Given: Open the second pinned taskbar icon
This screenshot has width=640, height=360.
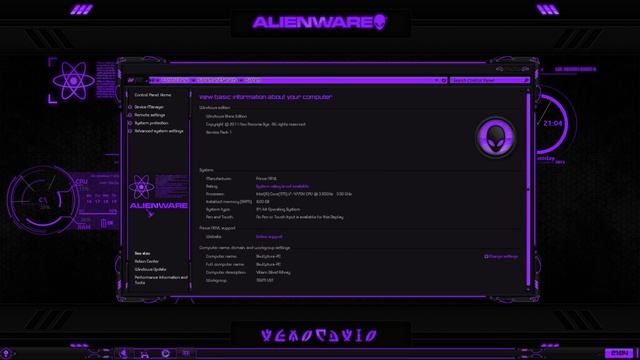Looking at the screenshot, I should click(x=144, y=354).
